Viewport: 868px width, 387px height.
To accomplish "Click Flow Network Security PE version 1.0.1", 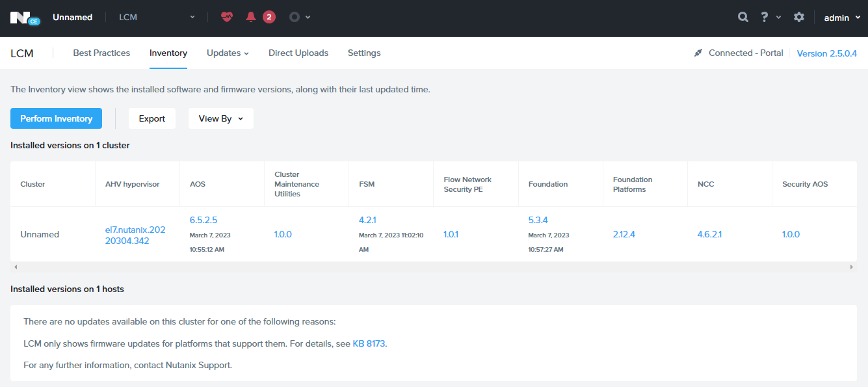I will tap(451, 234).
